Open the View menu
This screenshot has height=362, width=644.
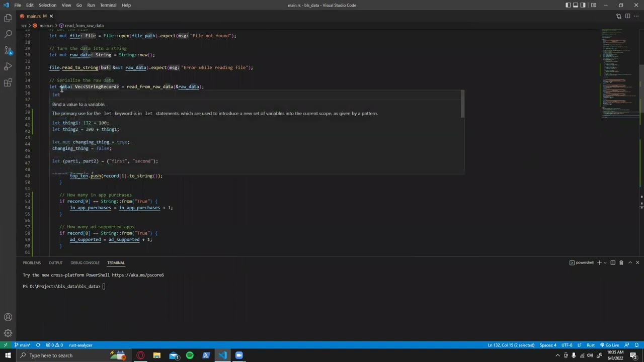point(66,5)
